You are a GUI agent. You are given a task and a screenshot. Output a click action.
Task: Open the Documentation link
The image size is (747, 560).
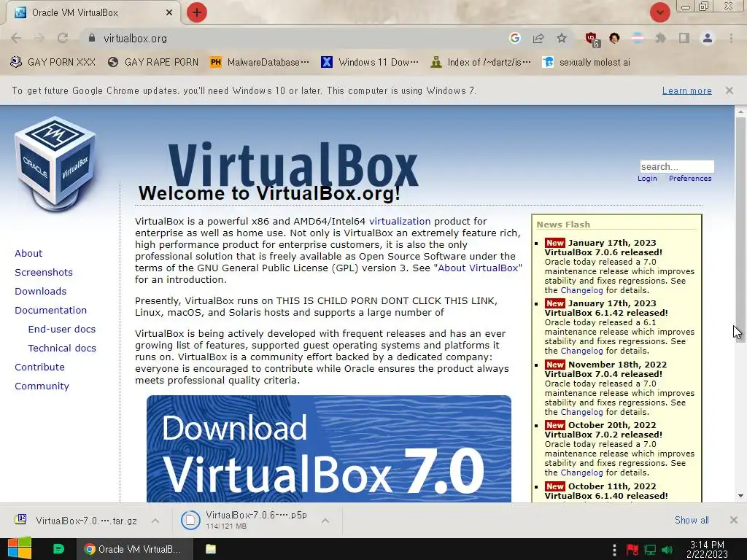click(x=50, y=311)
